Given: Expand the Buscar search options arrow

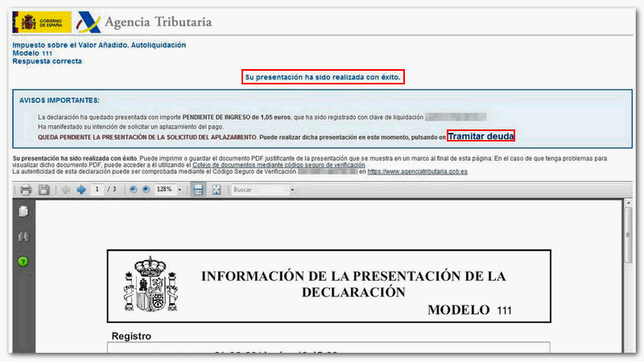Looking at the screenshot, I should tap(292, 190).
